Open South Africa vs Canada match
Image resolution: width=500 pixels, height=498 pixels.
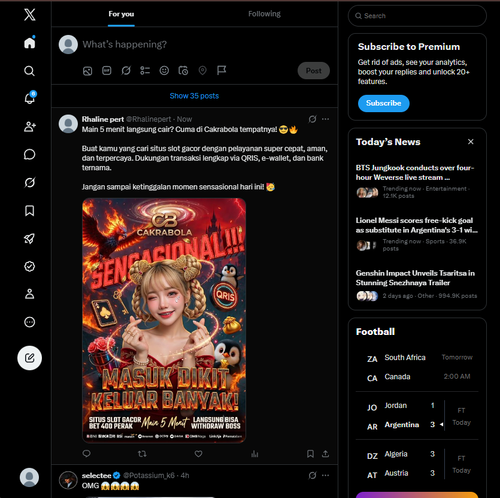coord(417,367)
